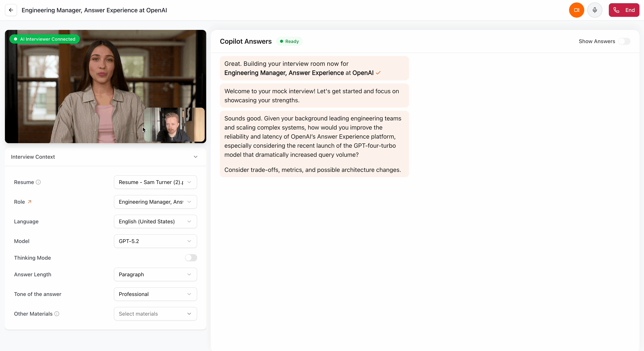This screenshot has height=351, width=644.
Task: Collapse the Interview Context section
Action: tap(195, 157)
